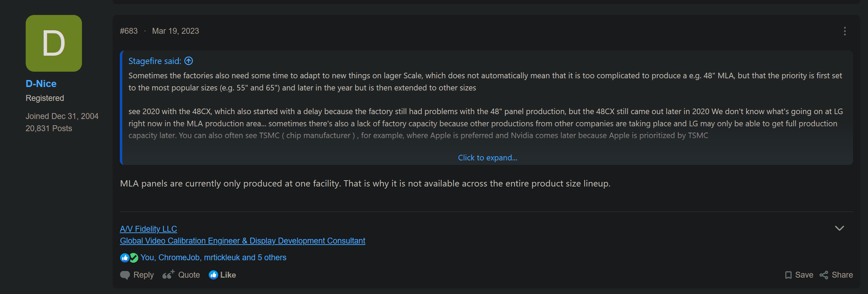Open the D-Nice username link
868x294 pixels.
click(41, 84)
